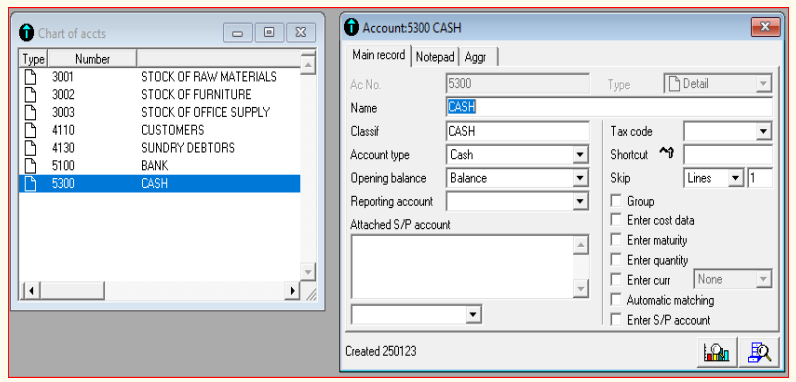The height and width of the screenshot is (382, 796).
Task: Switch to the Notepad tab
Action: (435, 57)
